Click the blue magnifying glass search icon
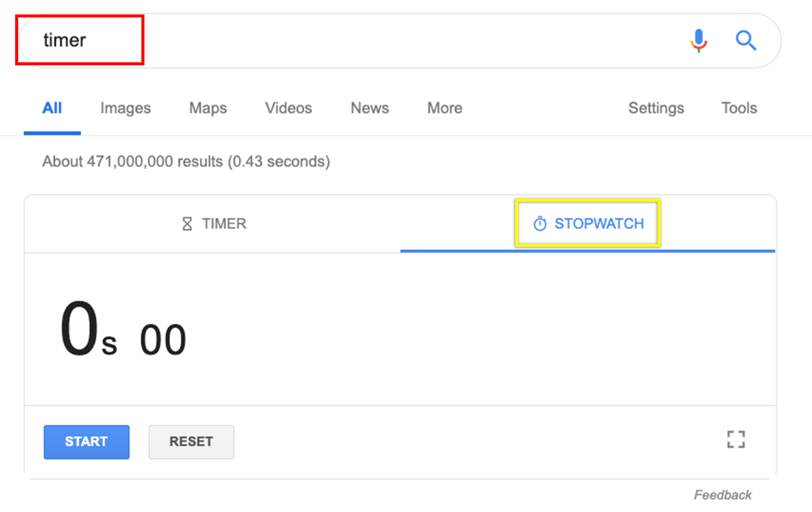This screenshot has height=512, width=812. [x=746, y=41]
